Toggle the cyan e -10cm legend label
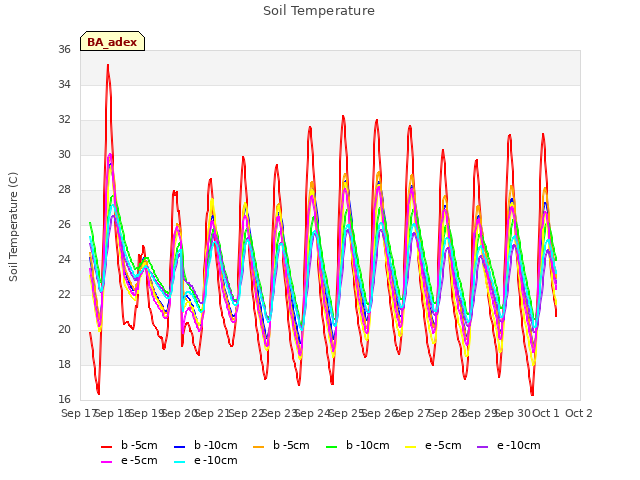Image resolution: width=640 pixels, height=480 pixels. [x=216, y=460]
